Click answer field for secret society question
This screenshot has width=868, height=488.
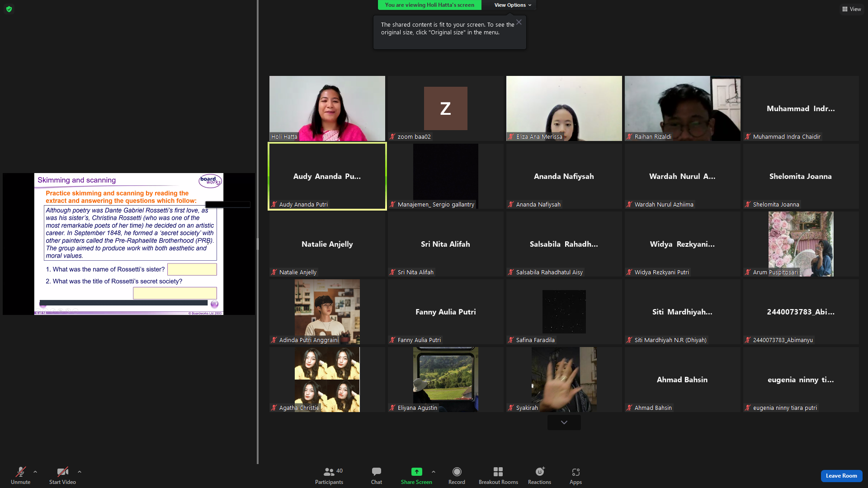[x=175, y=293]
